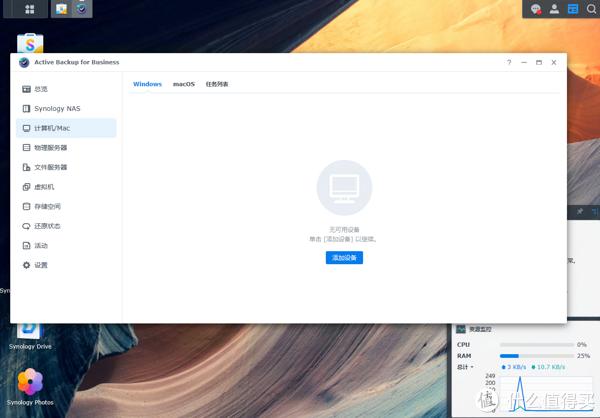Open the desktop icon with the S logo
This screenshot has width=600, height=418.
tap(30, 43)
